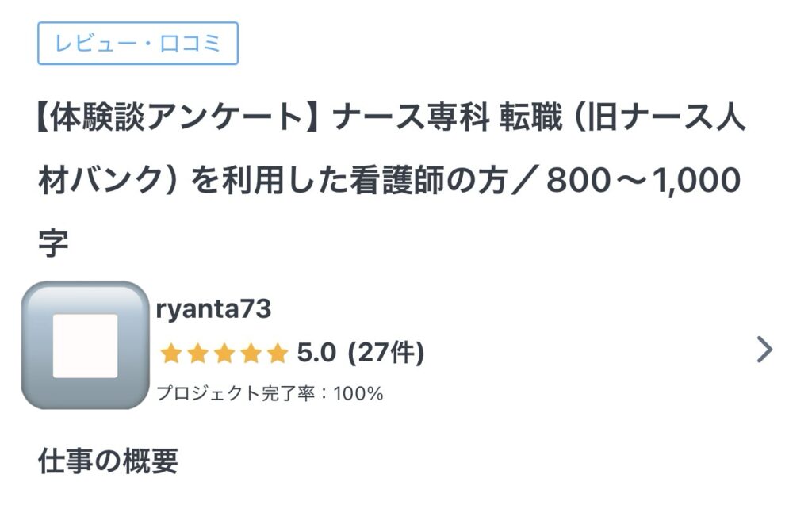Click the fourth gold rating star
This screenshot has width=812, height=524.
click(251, 354)
